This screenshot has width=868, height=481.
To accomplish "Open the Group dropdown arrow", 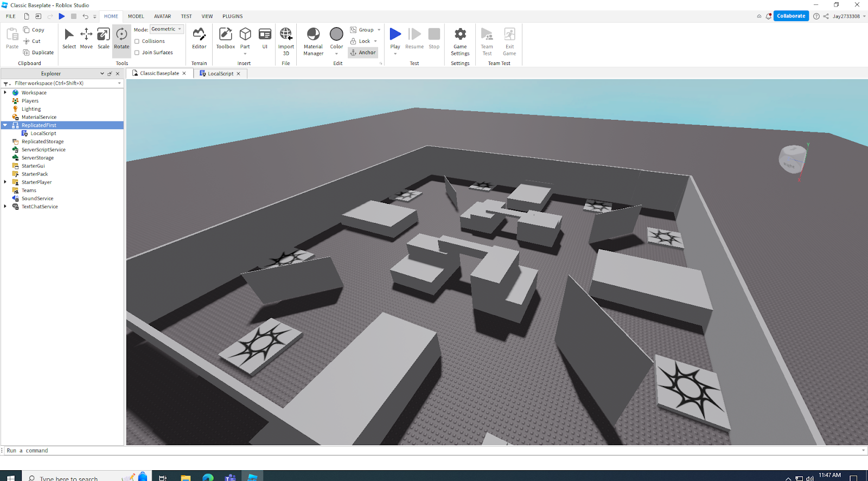I will pos(379,30).
